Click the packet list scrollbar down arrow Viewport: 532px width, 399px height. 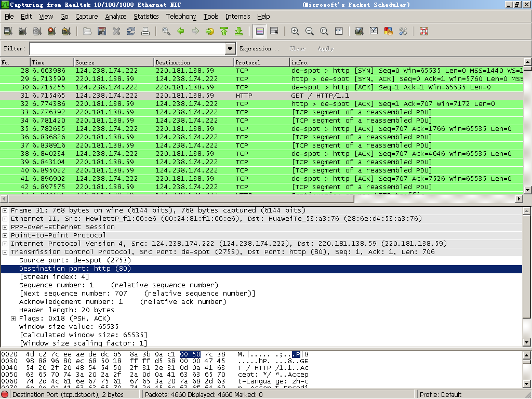pyautogui.click(x=527, y=190)
